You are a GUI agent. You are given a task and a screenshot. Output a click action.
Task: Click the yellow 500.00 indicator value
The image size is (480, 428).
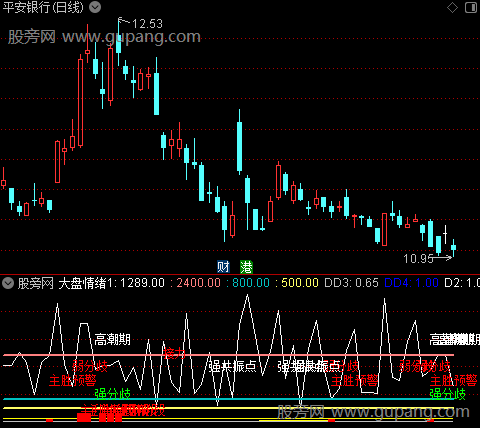300,283
